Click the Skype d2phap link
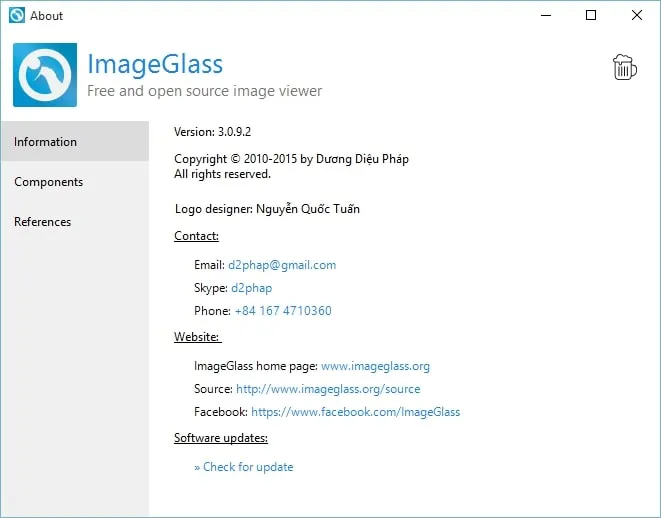This screenshot has width=661, height=518. pyautogui.click(x=252, y=288)
